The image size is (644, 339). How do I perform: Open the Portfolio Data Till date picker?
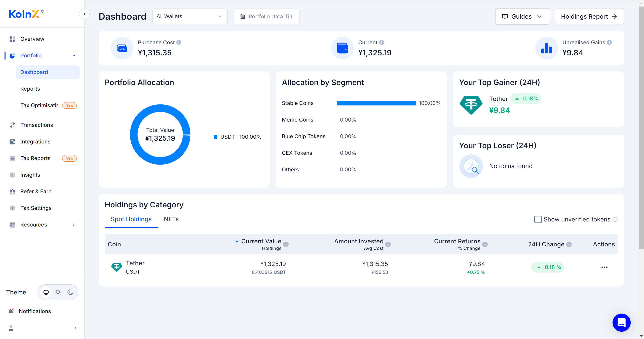pyautogui.click(x=266, y=17)
